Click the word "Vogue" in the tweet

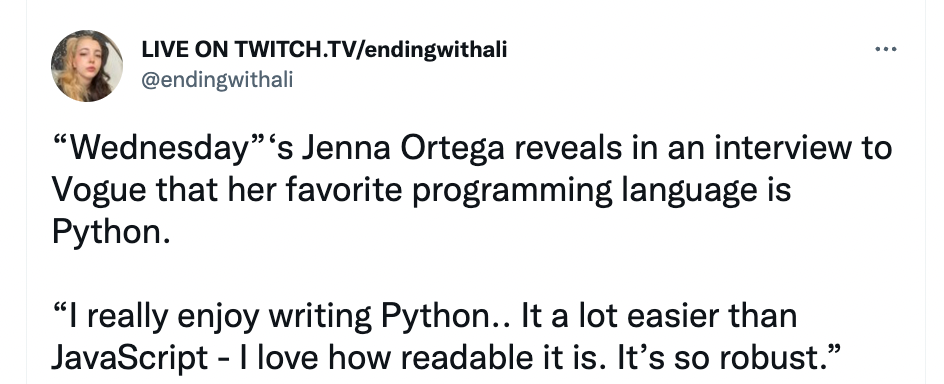[99, 192]
